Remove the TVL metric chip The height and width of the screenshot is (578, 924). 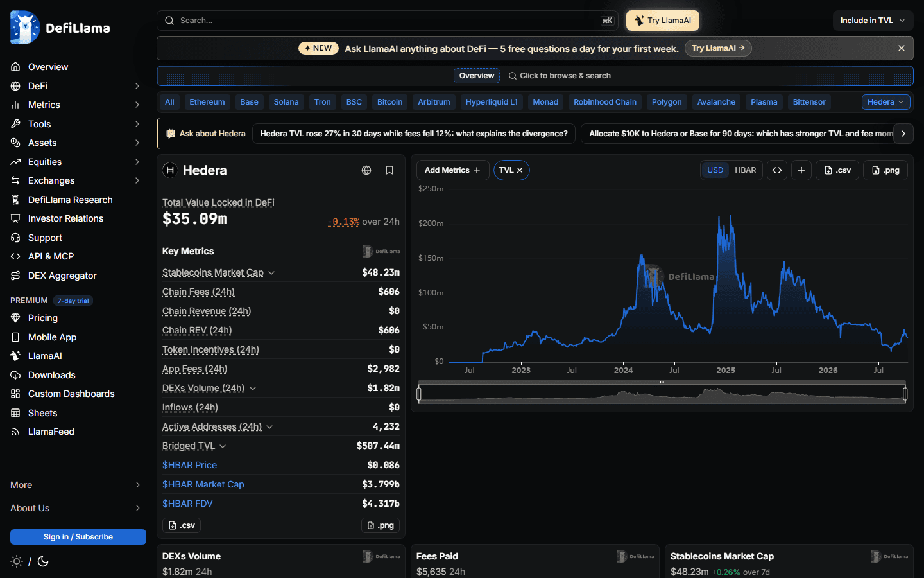click(x=520, y=170)
